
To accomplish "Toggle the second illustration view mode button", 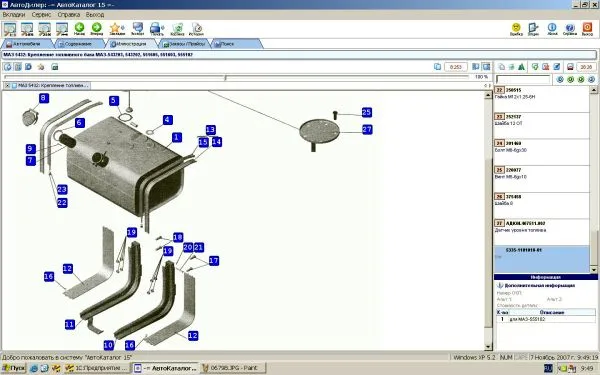I will click(x=18, y=67).
